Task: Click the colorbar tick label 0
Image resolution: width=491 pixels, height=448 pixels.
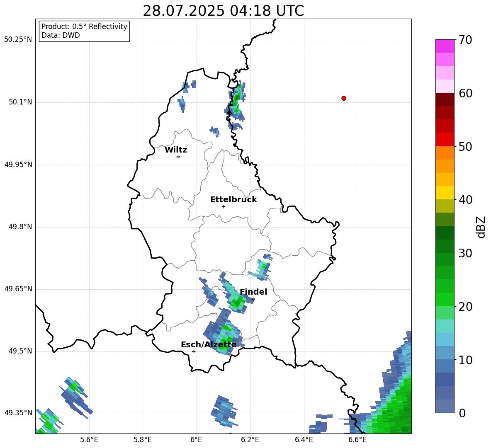Action: tap(462, 413)
